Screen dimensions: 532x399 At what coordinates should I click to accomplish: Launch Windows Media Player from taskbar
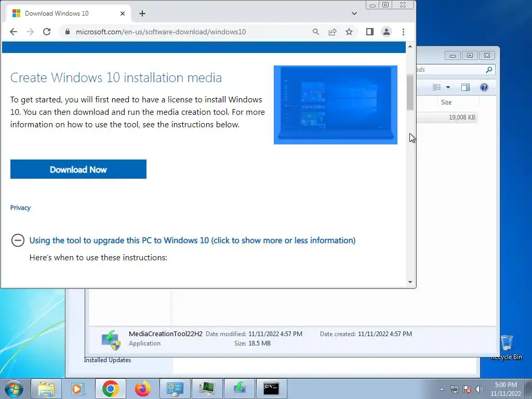point(78,389)
